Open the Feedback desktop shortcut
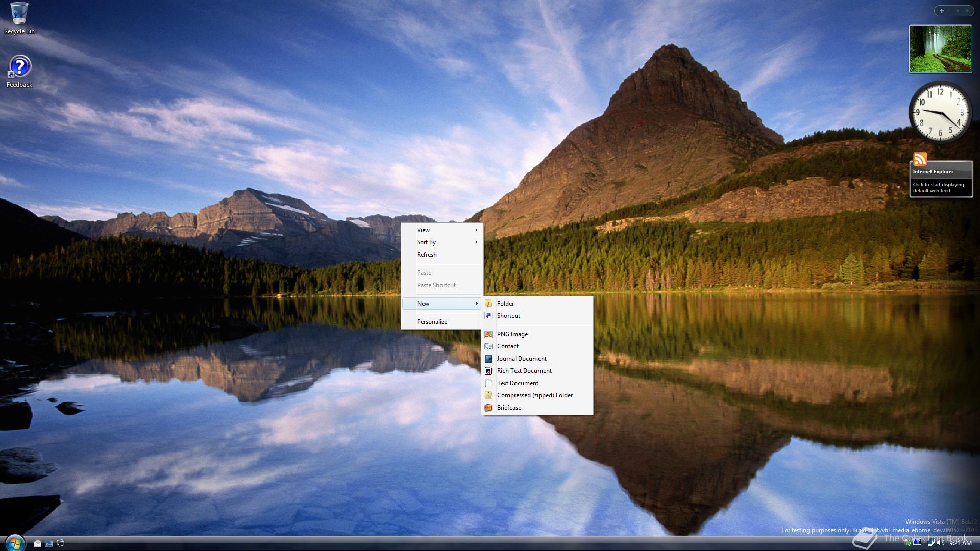 [19, 67]
